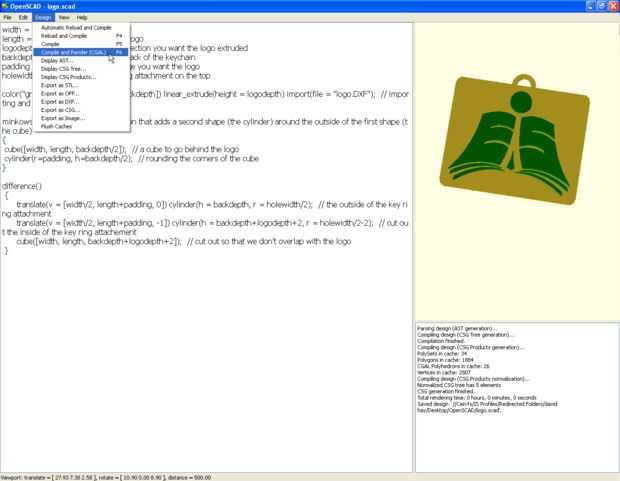Click the comment '// a cube to go behind the logo'
Image resolution: width=620 pixels, height=481 pixels.
[185, 150]
